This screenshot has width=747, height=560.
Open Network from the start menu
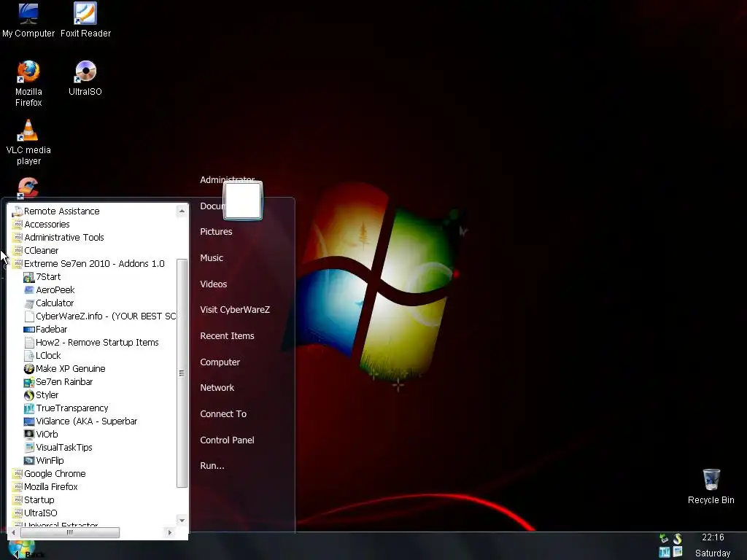(217, 388)
